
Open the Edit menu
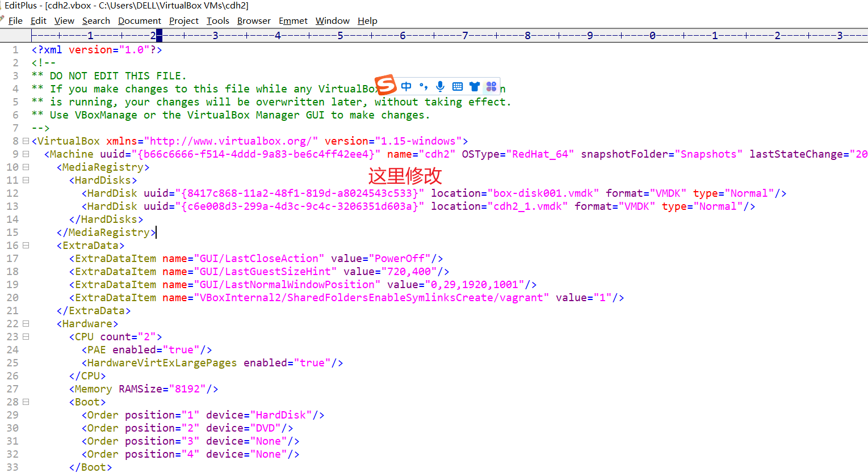pos(39,21)
